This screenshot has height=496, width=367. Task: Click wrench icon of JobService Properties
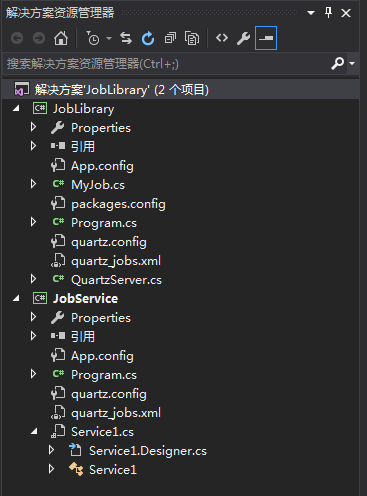(x=58, y=317)
